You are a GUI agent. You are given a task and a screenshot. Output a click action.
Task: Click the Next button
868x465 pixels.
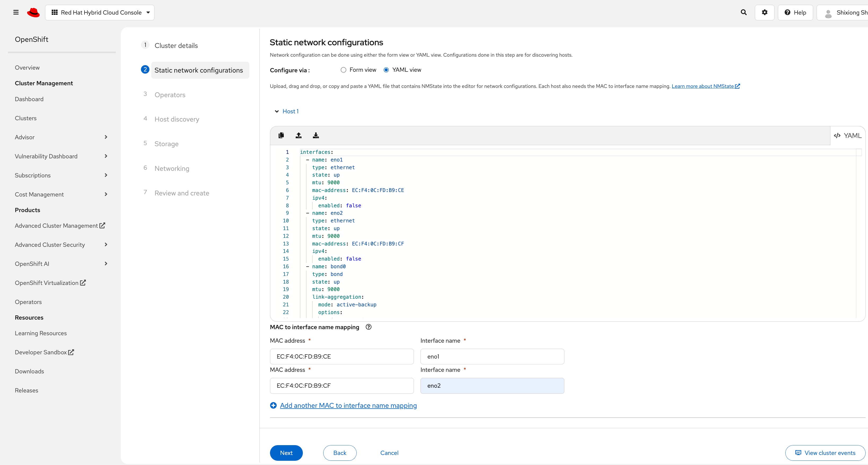click(x=286, y=453)
